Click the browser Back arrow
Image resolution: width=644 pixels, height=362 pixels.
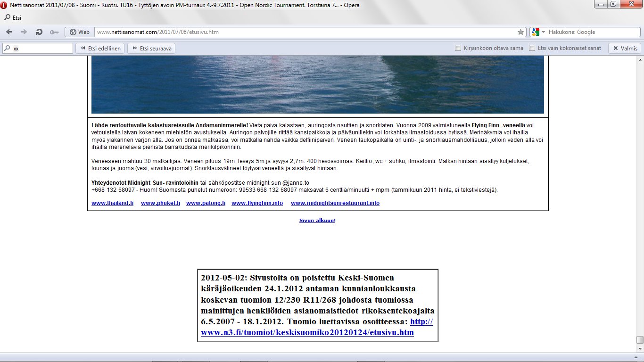[9, 32]
